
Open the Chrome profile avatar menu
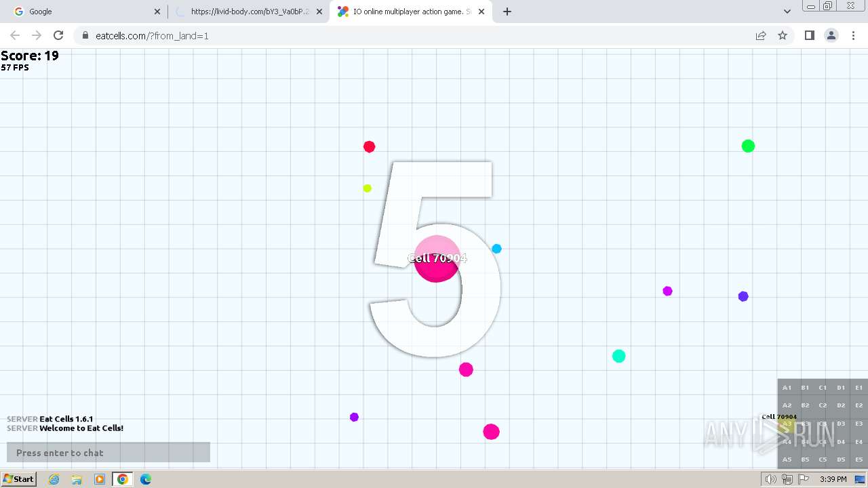[x=831, y=35]
